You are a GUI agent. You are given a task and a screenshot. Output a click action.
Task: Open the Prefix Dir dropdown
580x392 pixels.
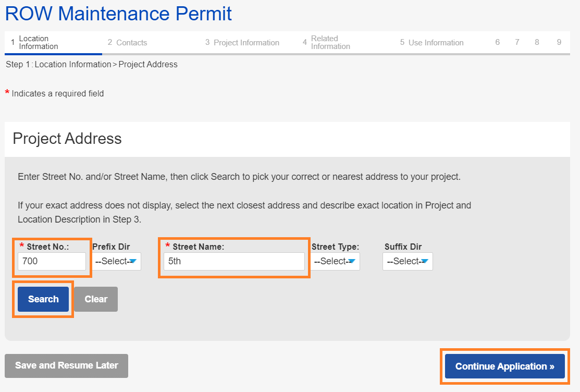116,261
